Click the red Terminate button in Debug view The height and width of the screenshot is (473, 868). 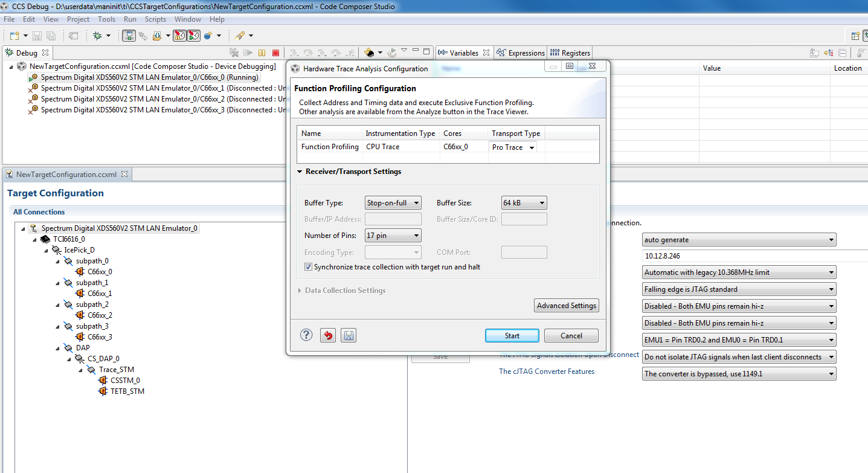pos(276,53)
